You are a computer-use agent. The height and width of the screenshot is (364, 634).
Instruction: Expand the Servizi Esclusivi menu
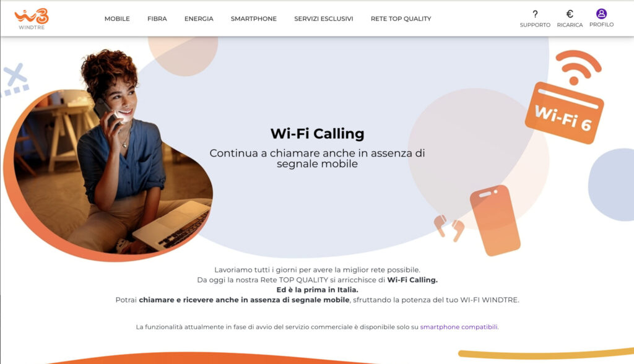(x=323, y=19)
